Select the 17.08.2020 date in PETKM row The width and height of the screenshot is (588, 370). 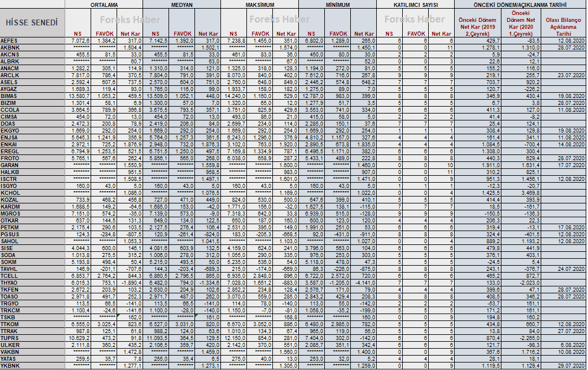click(571, 228)
